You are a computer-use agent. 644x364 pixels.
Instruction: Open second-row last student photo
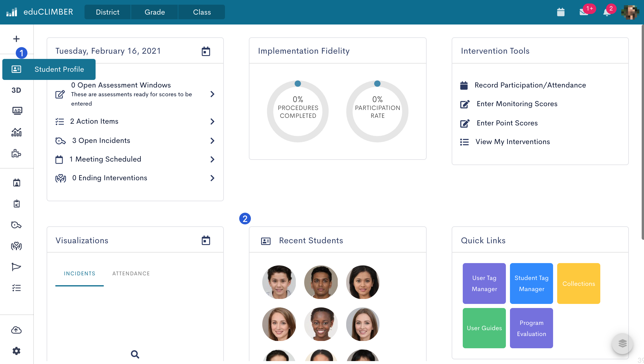coord(363,324)
